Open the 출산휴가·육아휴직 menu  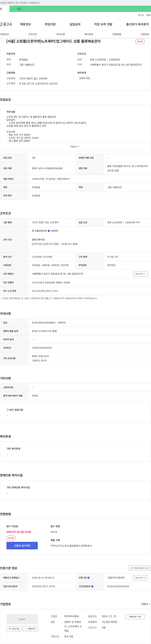click(x=137, y=24)
